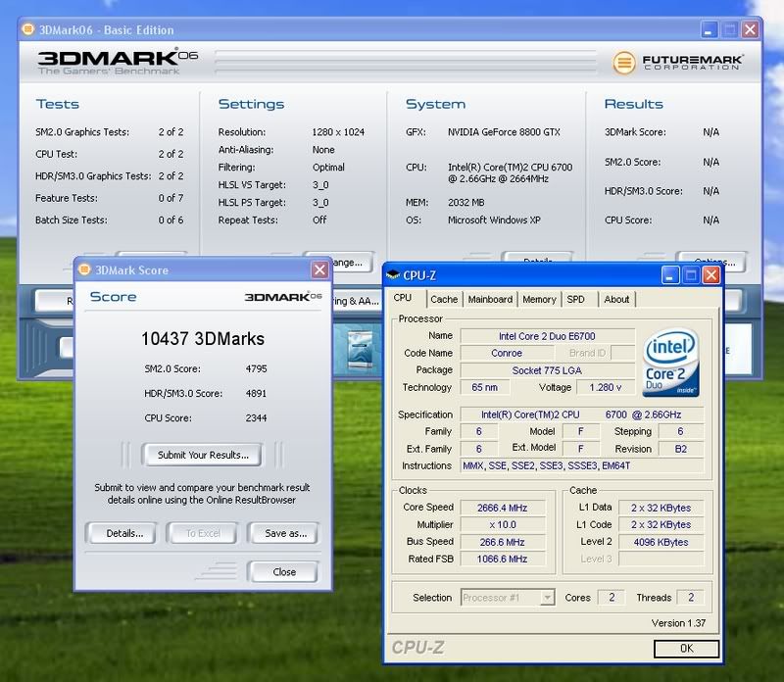Open the Processor #1 Selection dropdown
The width and height of the screenshot is (784, 682).
tap(508, 598)
